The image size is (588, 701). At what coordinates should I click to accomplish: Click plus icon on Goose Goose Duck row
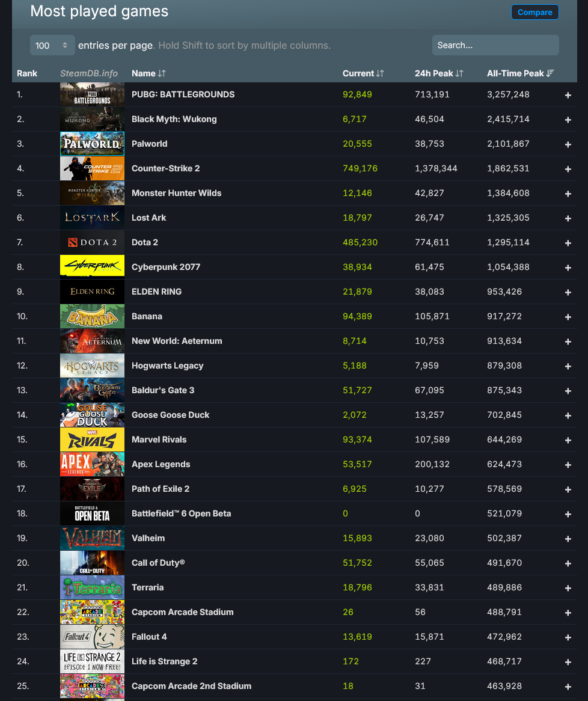(568, 415)
